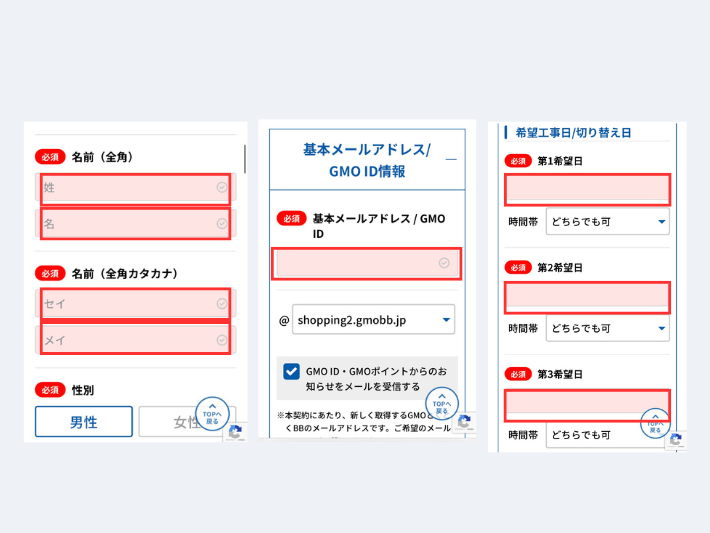The height and width of the screenshot is (533, 710).
Task: Open the shopping2.gmobb.jp domain dropdown
Action: tap(374, 320)
